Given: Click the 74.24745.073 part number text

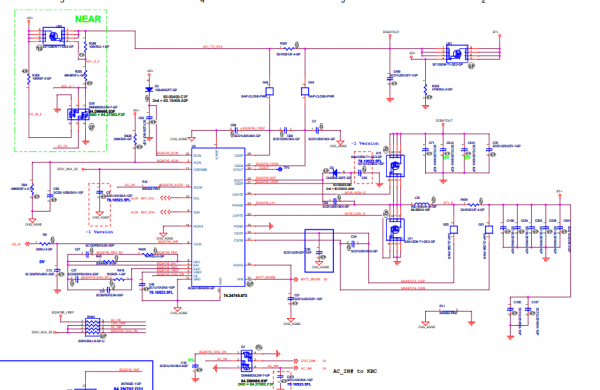Looking at the screenshot, I should point(235,296).
